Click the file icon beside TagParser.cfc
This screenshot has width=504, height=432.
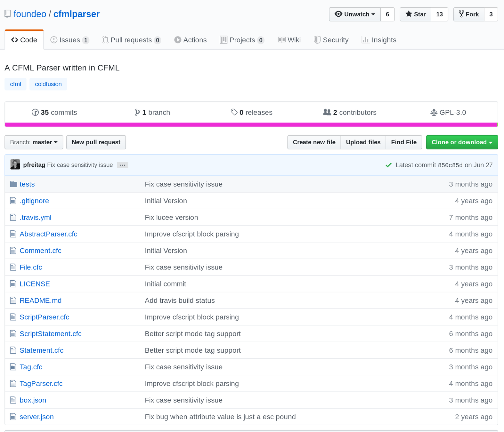[x=13, y=384]
